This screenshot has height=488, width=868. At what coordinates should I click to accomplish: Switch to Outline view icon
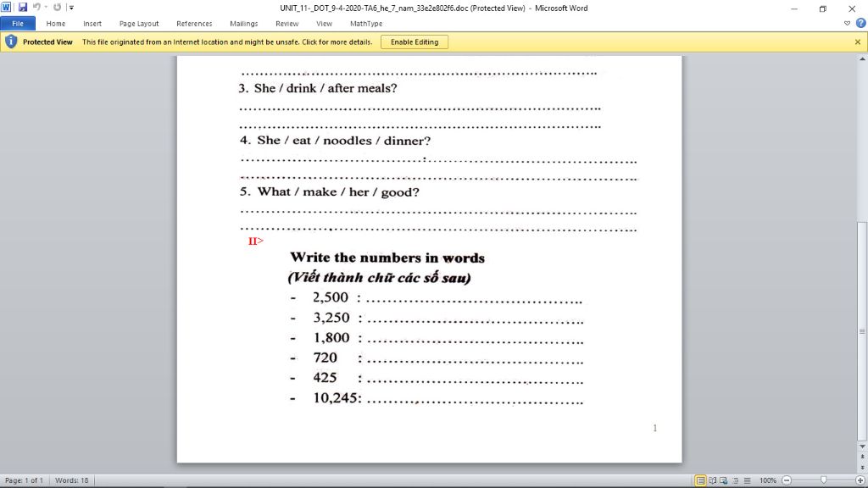tap(735, 480)
